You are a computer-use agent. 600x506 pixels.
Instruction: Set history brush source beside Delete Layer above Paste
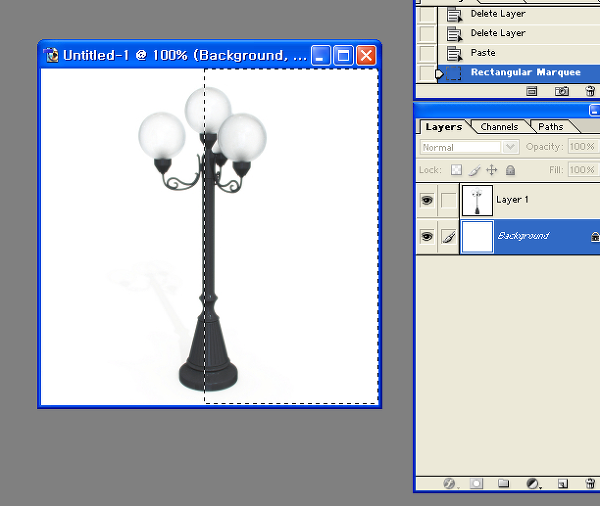[x=426, y=33]
